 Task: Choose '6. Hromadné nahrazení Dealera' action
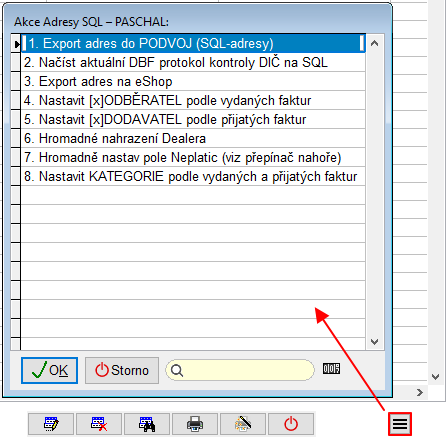[x=193, y=138]
